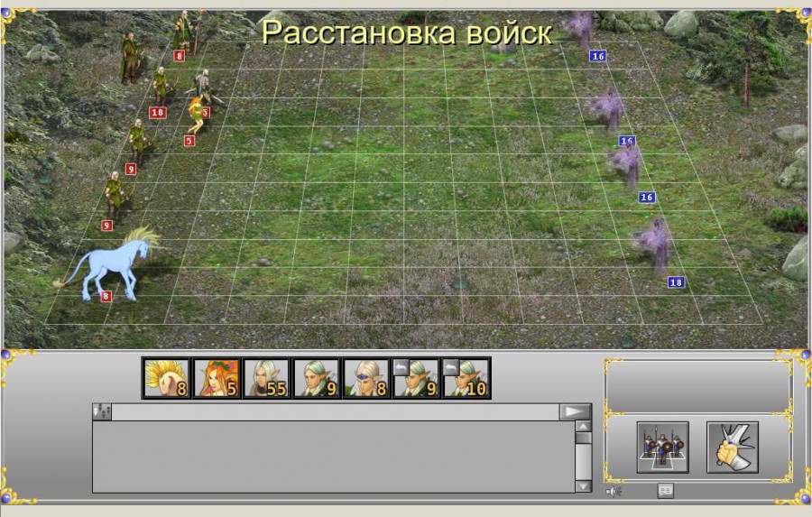The width and height of the screenshot is (812, 517).
Task: Click the chat log message area
Action: coord(334,457)
